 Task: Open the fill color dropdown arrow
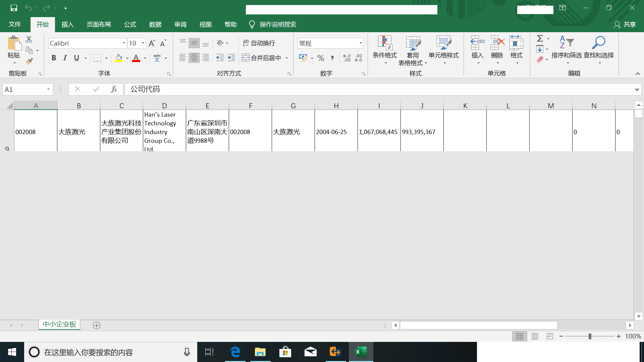(127, 58)
